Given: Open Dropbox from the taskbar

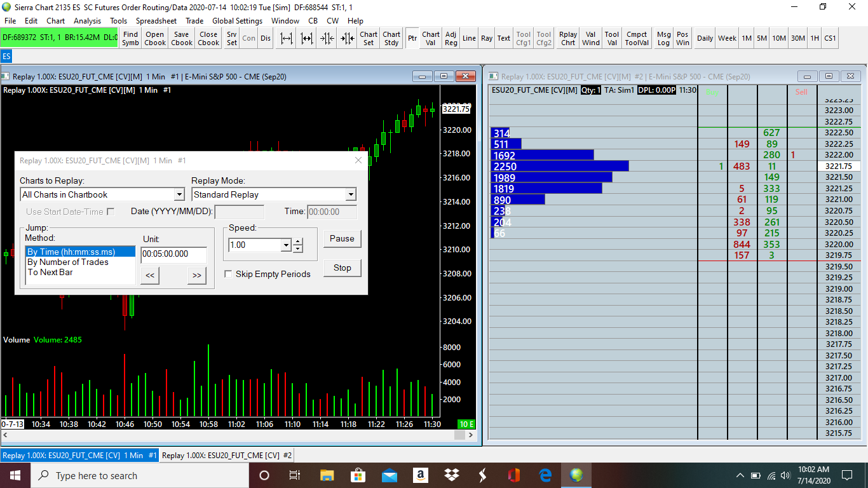Looking at the screenshot, I should point(451,475).
